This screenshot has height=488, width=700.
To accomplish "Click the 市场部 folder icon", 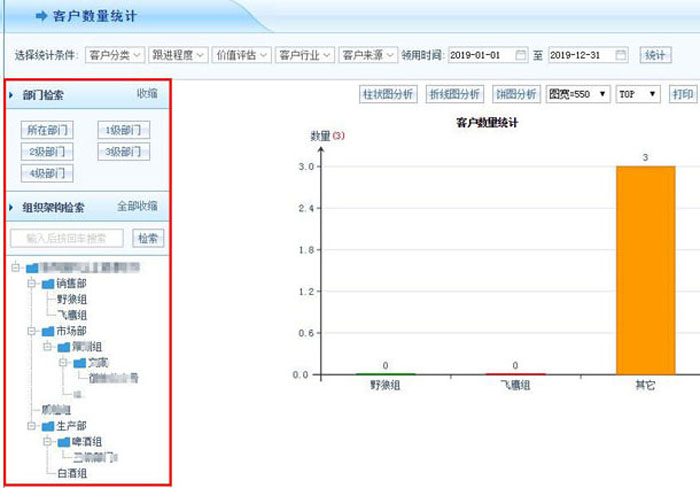I will [48, 330].
